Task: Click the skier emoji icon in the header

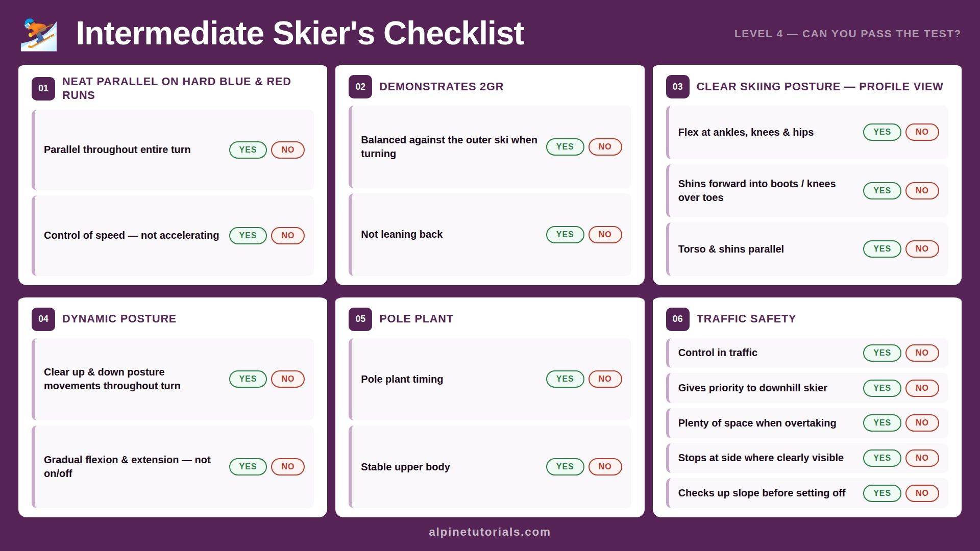Action: coord(39,34)
